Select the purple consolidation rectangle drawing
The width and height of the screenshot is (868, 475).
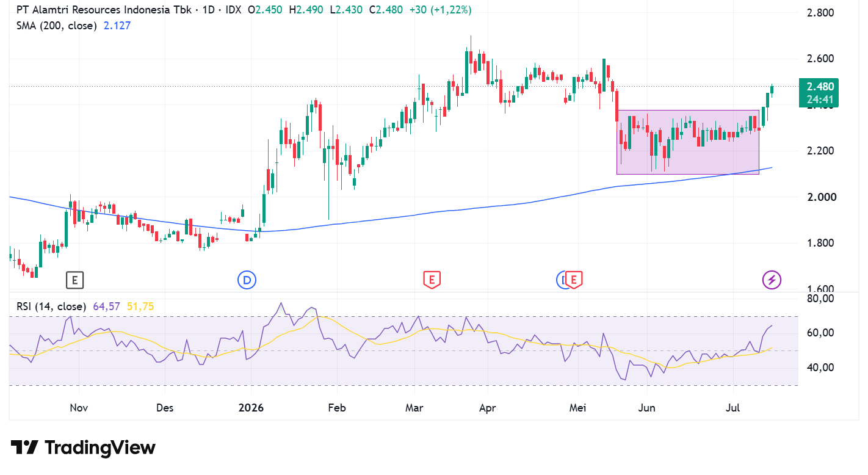(687, 142)
